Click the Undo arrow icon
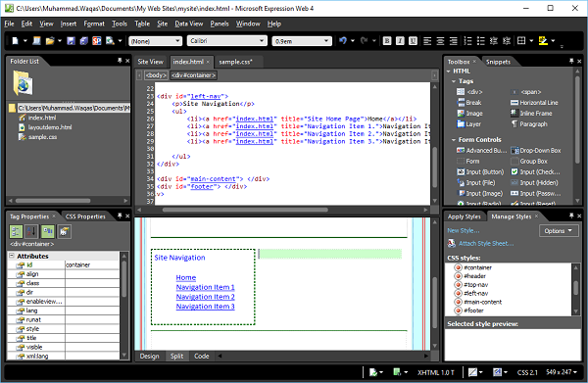588x383 pixels. click(343, 40)
